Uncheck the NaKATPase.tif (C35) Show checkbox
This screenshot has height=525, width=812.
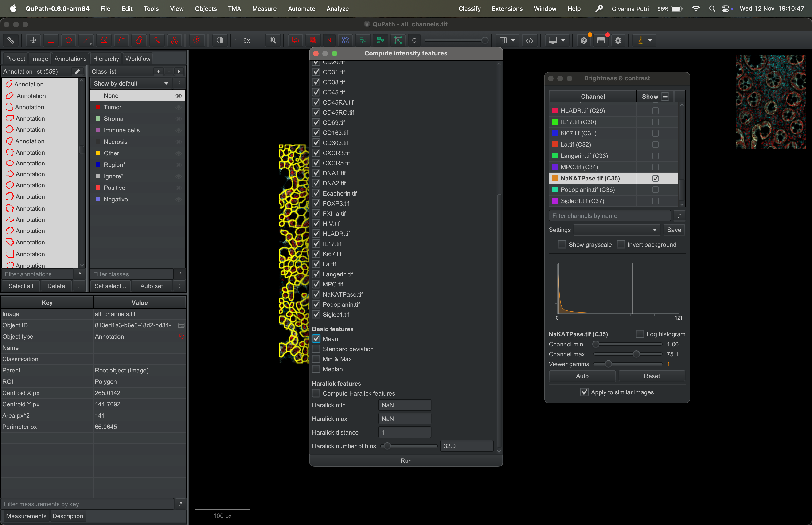pyautogui.click(x=655, y=178)
